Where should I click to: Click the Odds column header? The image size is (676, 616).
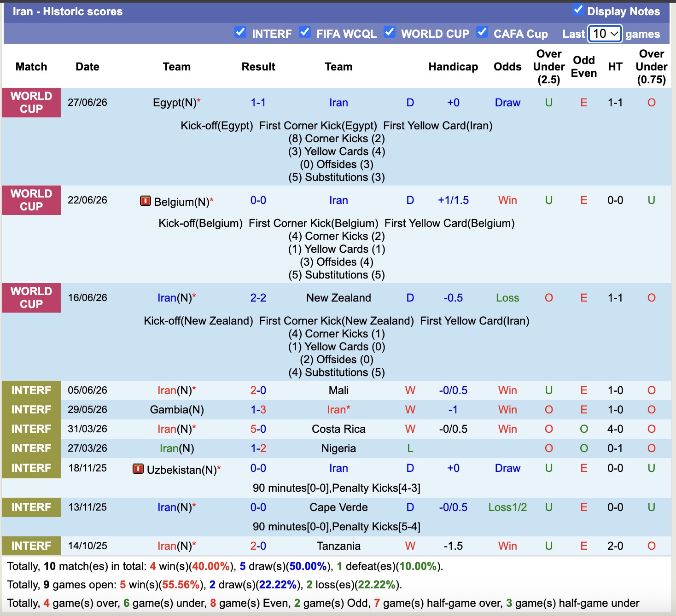[507, 67]
